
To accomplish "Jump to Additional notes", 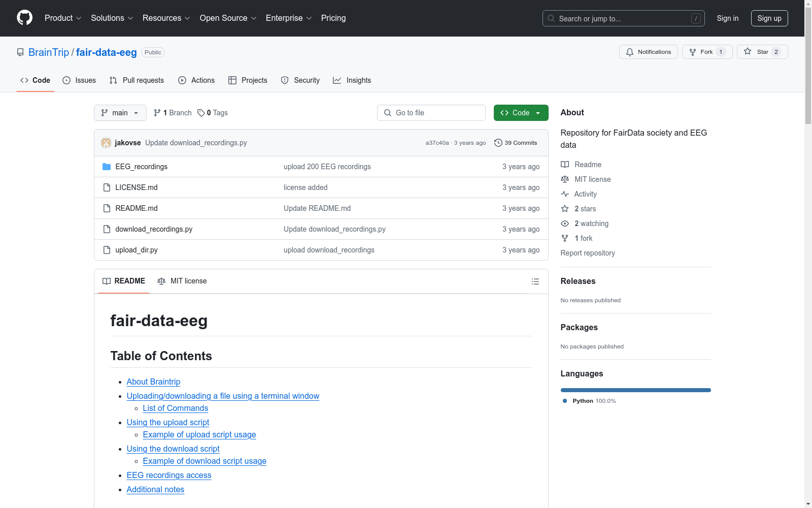I will [x=155, y=490].
